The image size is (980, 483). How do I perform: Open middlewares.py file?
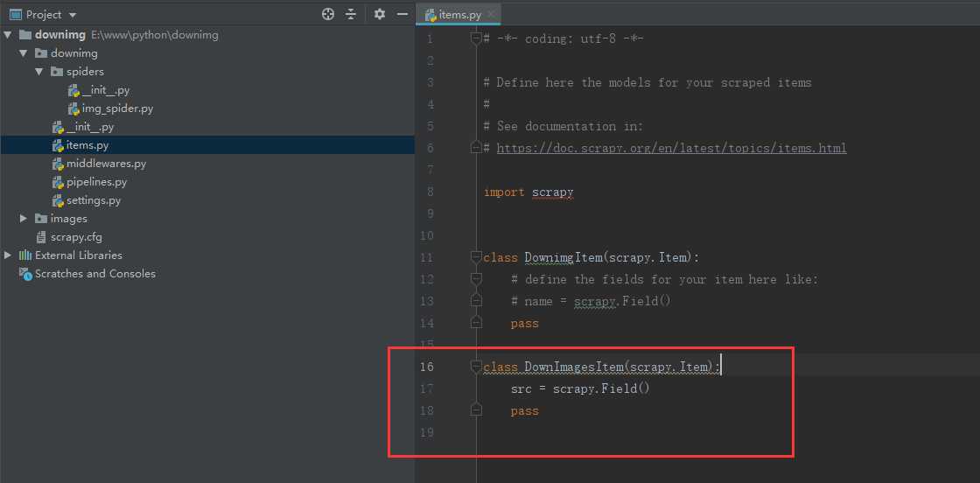click(100, 164)
